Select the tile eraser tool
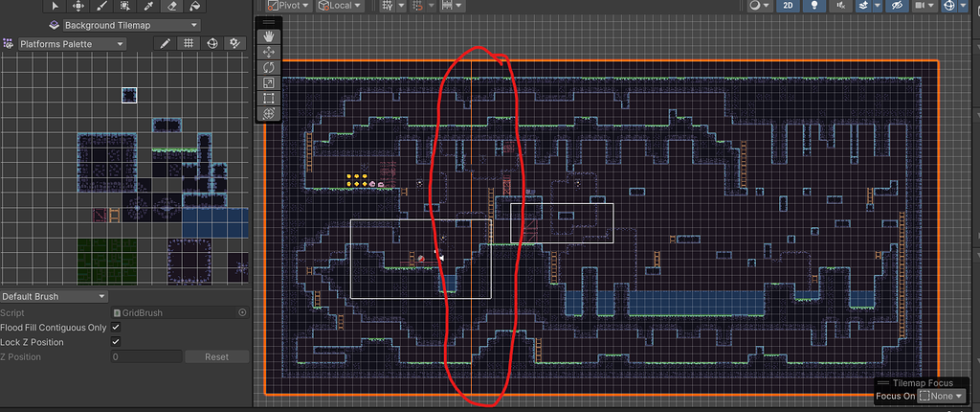The width and height of the screenshot is (980, 412). [171, 6]
